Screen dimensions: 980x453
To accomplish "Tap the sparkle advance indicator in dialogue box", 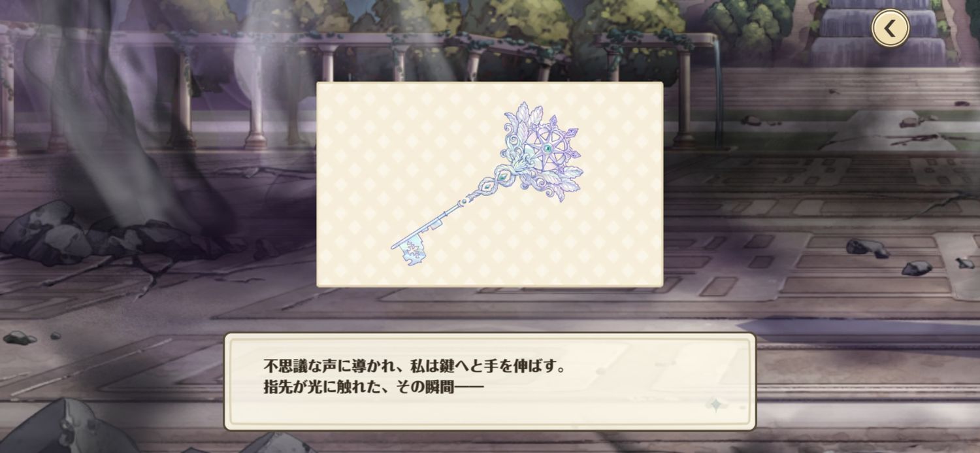I will pos(716,405).
